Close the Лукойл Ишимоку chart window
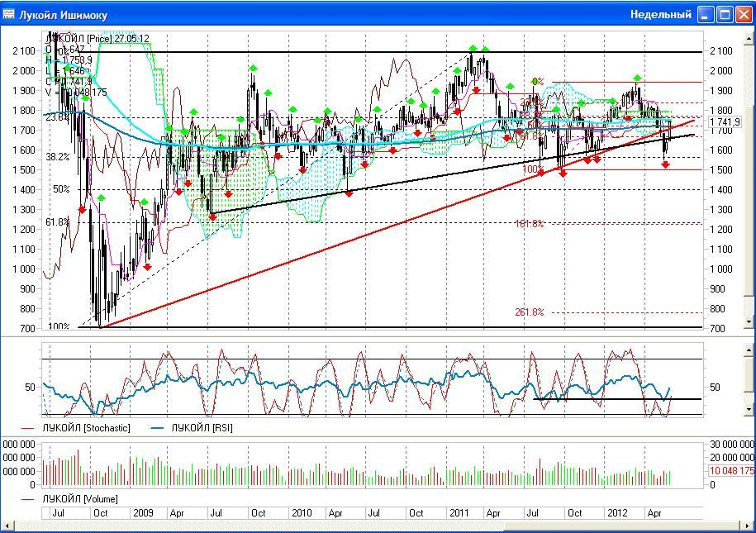Viewport: 756px width, 533px height. [x=744, y=15]
